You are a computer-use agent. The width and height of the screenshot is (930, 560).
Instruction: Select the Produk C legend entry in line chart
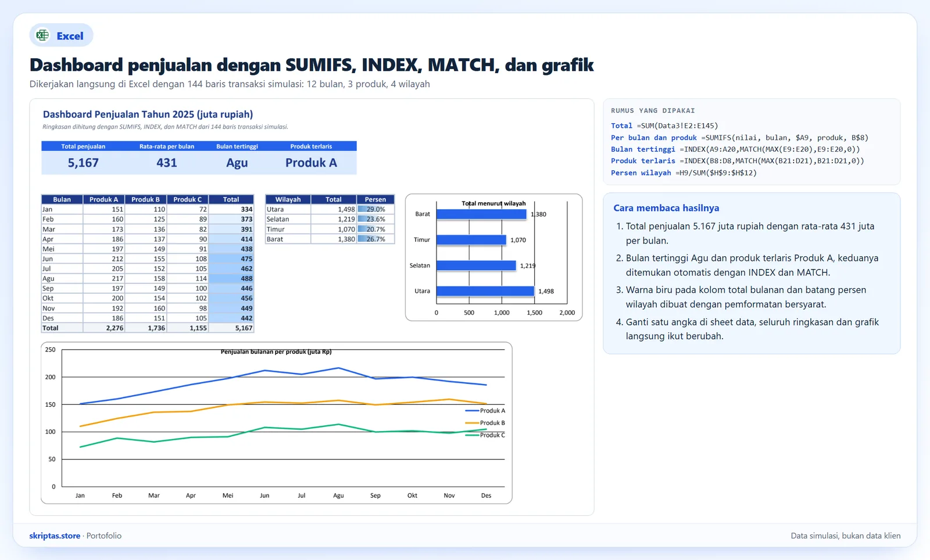coord(485,435)
